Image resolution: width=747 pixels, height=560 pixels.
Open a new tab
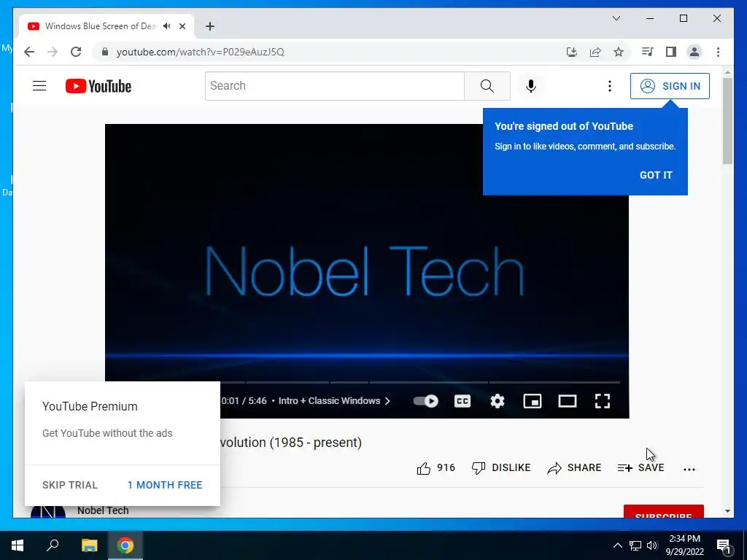point(210,26)
